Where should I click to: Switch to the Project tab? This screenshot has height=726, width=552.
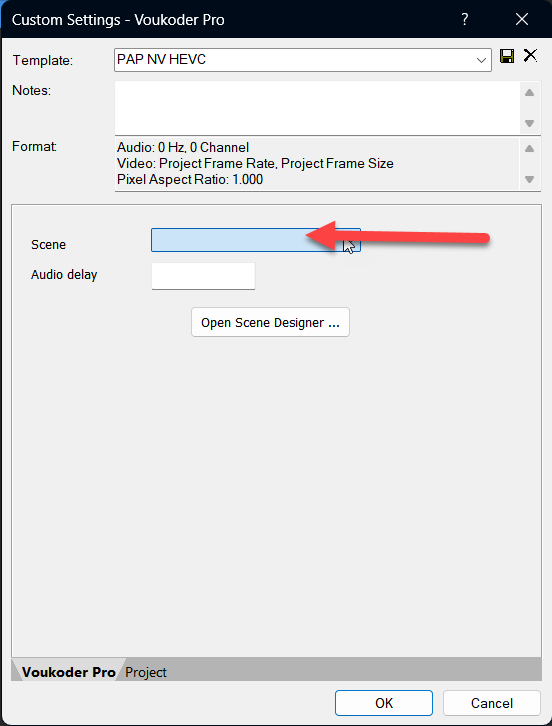click(x=146, y=672)
